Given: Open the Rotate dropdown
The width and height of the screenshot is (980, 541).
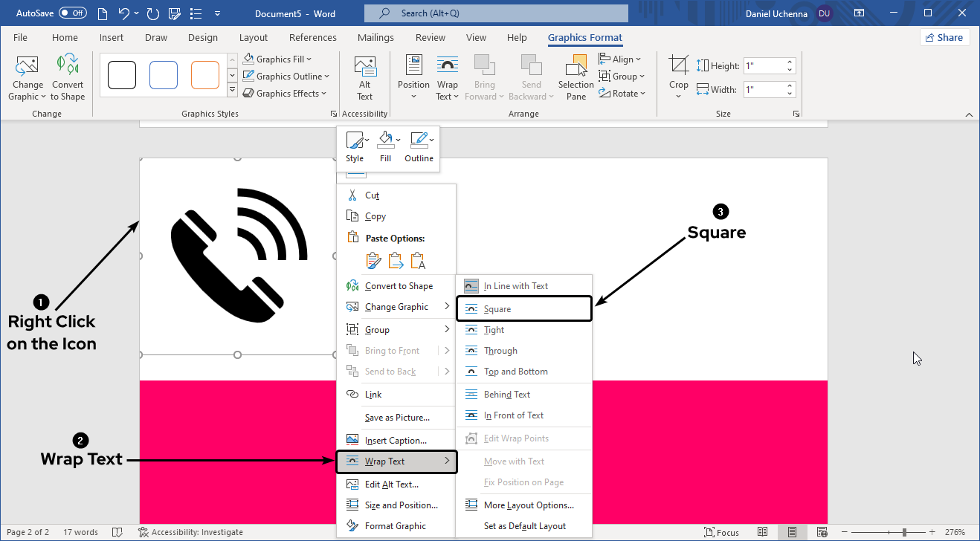Looking at the screenshot, I should (x=622, y=94).
